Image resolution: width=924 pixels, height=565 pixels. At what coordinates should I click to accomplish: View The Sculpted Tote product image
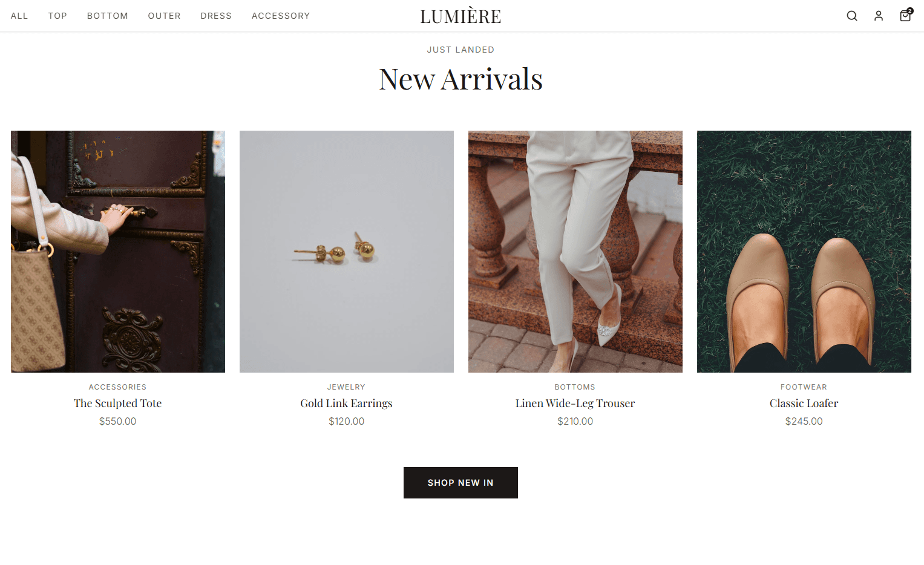[118, 252]
